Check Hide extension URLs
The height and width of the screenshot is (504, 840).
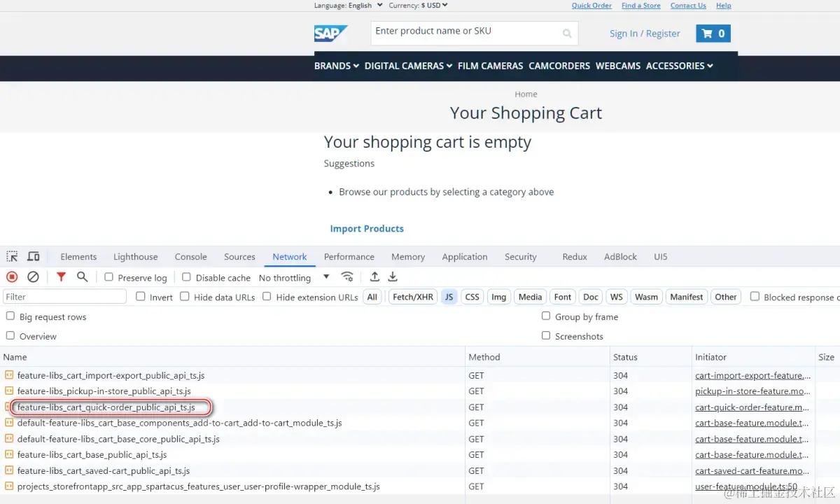tap(267, 297)
